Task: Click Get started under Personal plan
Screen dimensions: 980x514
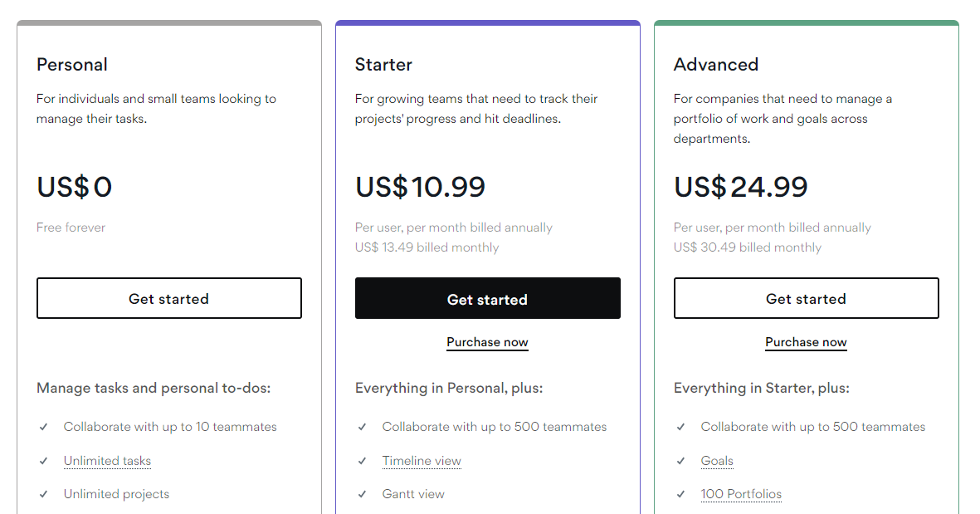Action: click(x=168, y=299)
